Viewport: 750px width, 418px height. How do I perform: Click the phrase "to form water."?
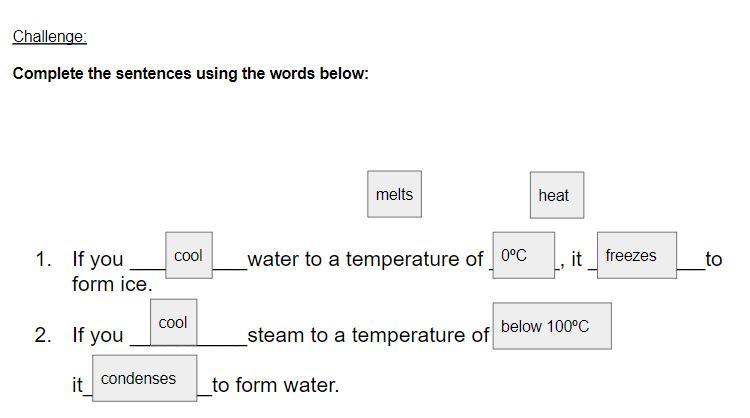pos(275,385)
